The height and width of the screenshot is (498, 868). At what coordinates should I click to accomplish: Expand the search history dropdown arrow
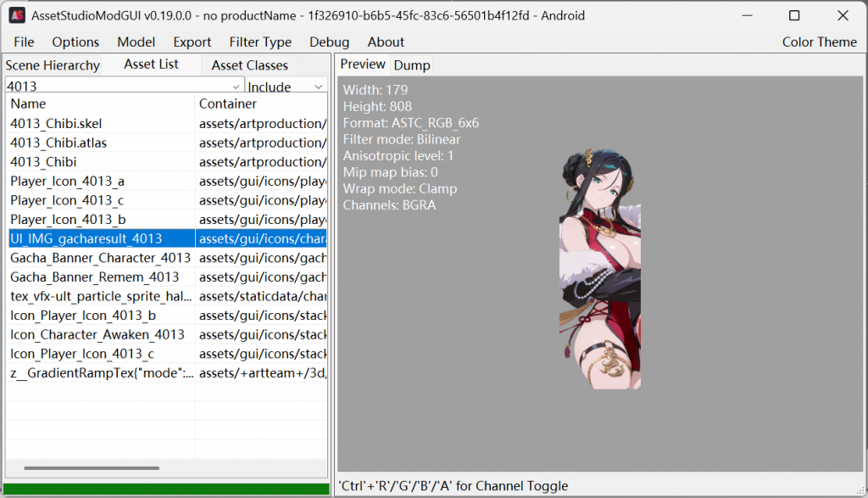[x=236, y=87]
